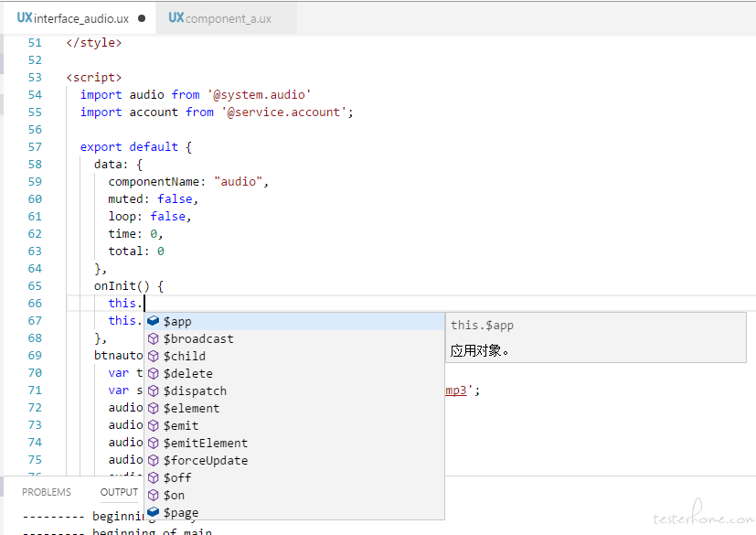Select the $app suggestion

tap(294, 321)
